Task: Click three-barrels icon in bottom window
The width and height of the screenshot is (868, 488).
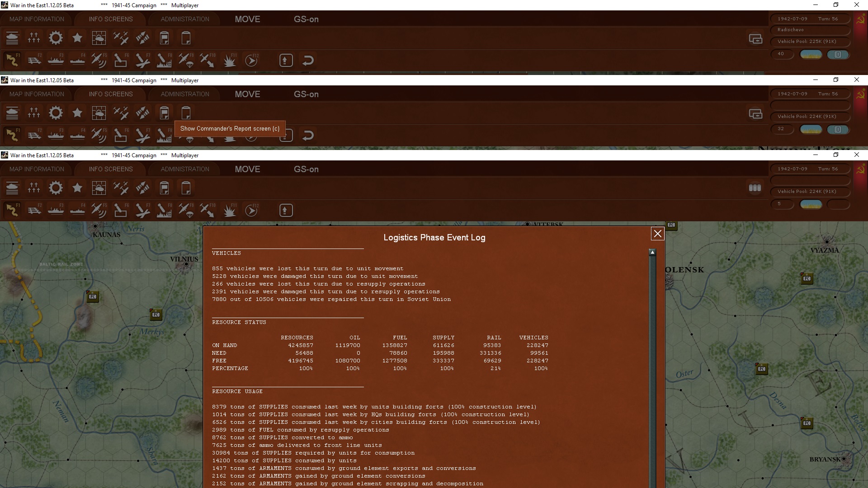Action: 755,188
